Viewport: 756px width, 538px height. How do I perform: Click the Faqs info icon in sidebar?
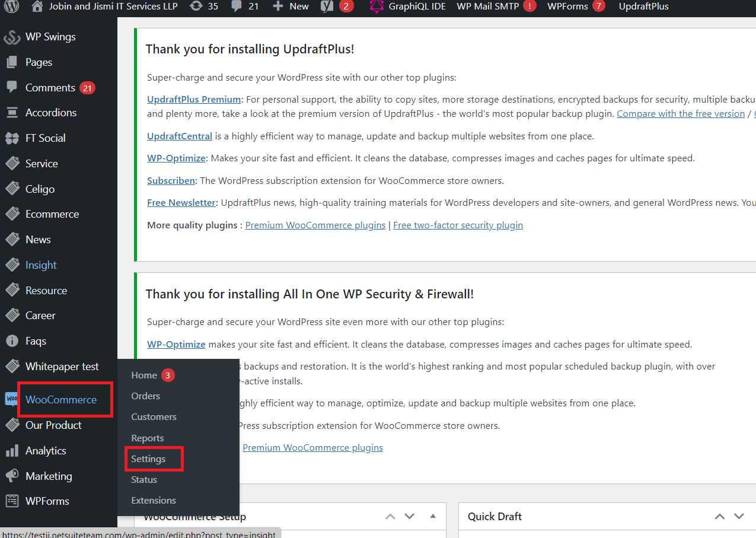[12, 341]
